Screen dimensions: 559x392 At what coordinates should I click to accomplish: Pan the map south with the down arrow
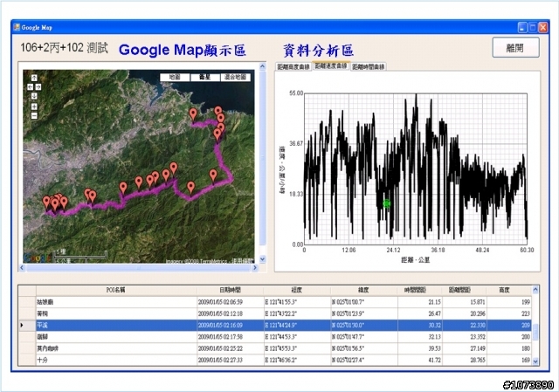(x=34, y=96)
